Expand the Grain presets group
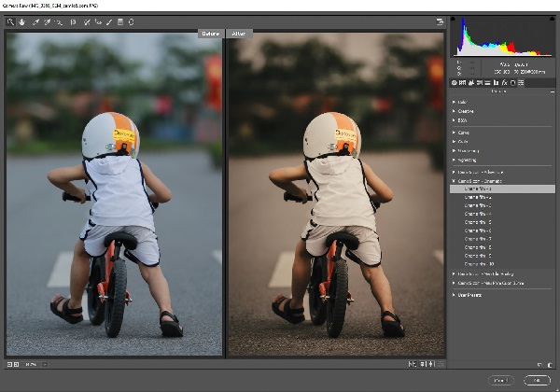This screenshot has width=560, height=392. (x=454, y=141)
